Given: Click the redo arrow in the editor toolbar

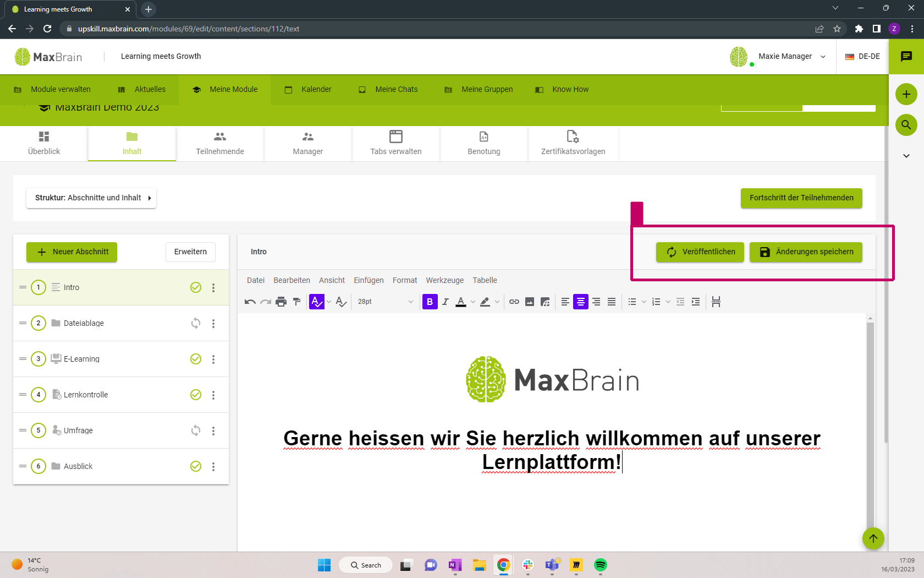Looking at the screenshot, I should pyautogui.click(x=266, y=302).
